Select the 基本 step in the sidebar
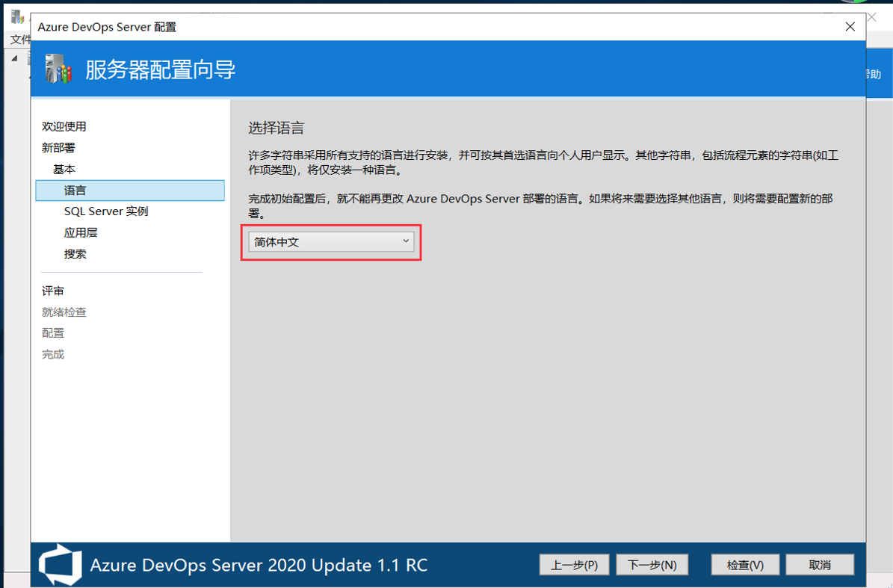Screen dimensions: 893x588 [64, 169]
